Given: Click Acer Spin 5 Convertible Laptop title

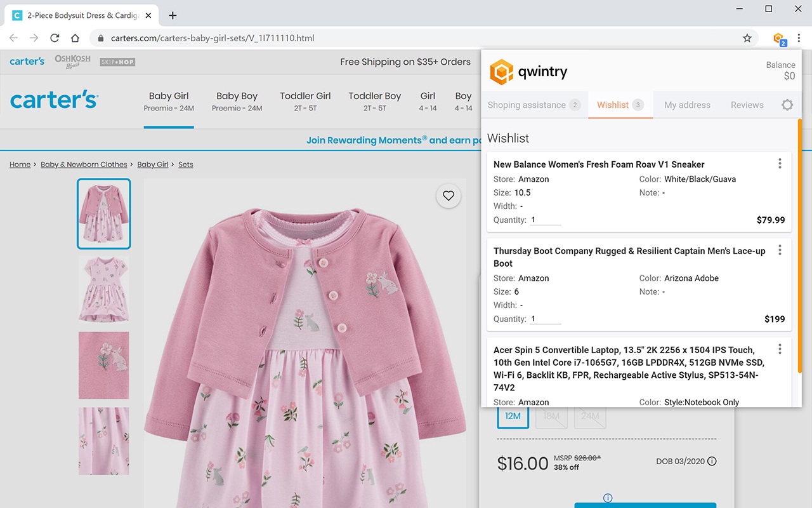Looking at the screenshot, I should coord(629,368).
